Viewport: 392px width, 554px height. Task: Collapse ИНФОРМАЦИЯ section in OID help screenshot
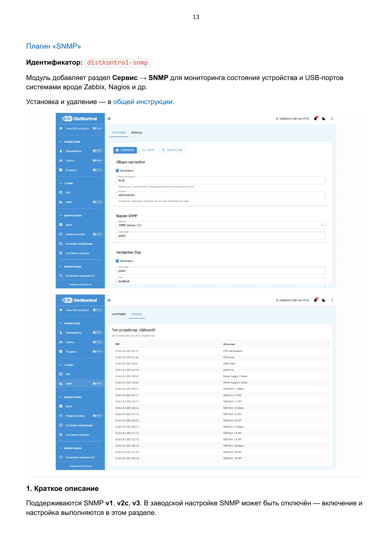pyautogui.click(x=61, y=448)
